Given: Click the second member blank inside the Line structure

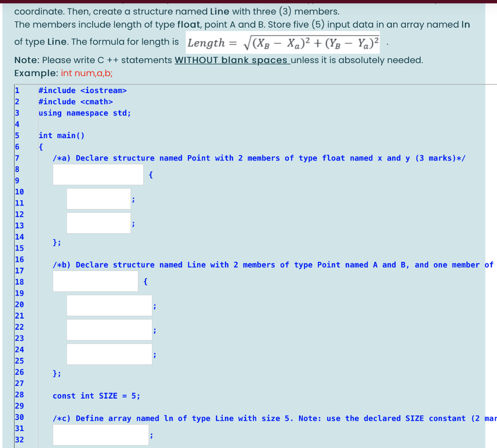Looking at the screenshot, I should (109, 329).
